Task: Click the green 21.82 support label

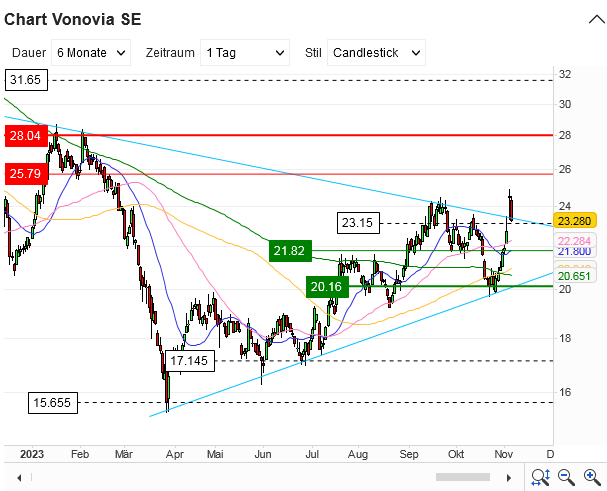Action: [290, 251]
